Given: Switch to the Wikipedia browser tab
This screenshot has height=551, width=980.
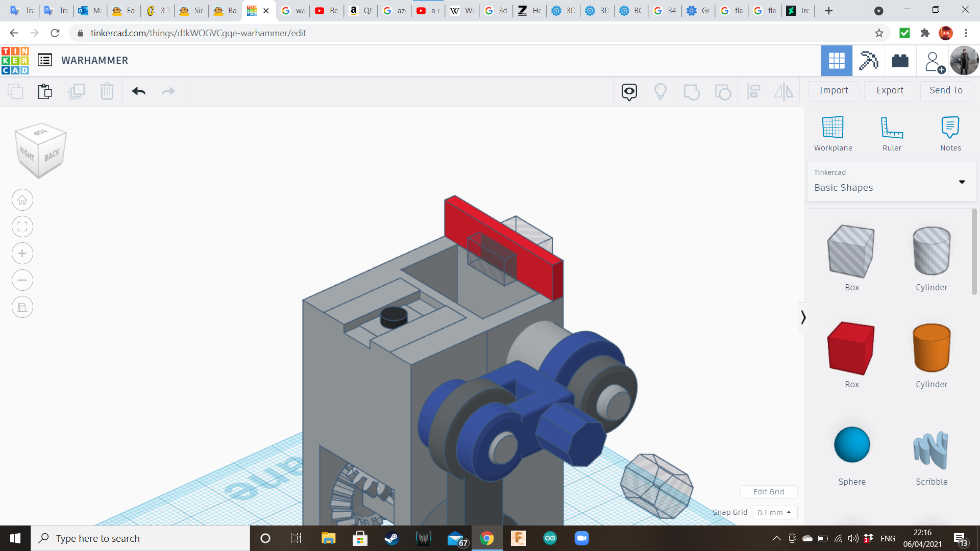Looking at the screenshot, I should (462, 11).
